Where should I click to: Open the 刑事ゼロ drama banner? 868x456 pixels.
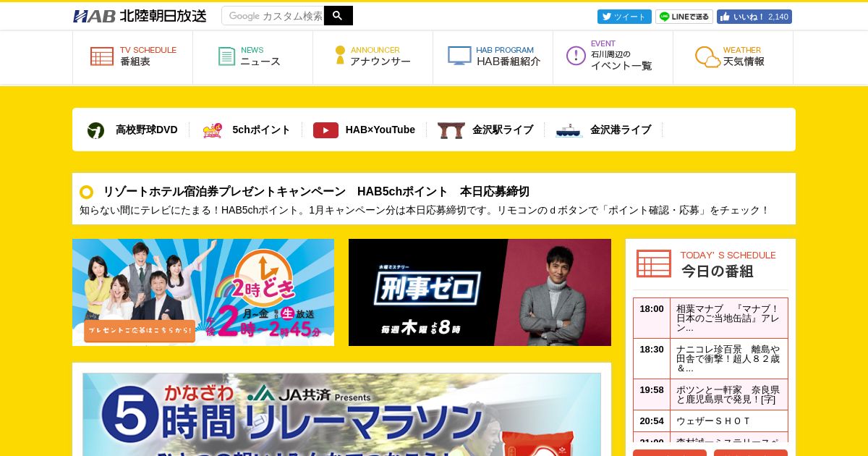[x=480, y=292]
